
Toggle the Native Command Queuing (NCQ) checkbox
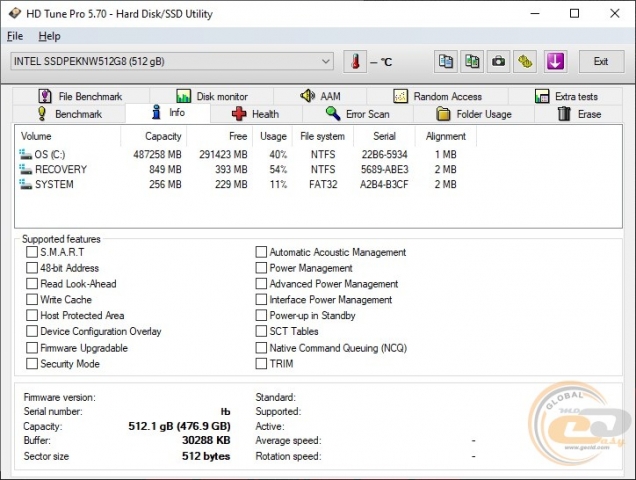coord(261,348)
